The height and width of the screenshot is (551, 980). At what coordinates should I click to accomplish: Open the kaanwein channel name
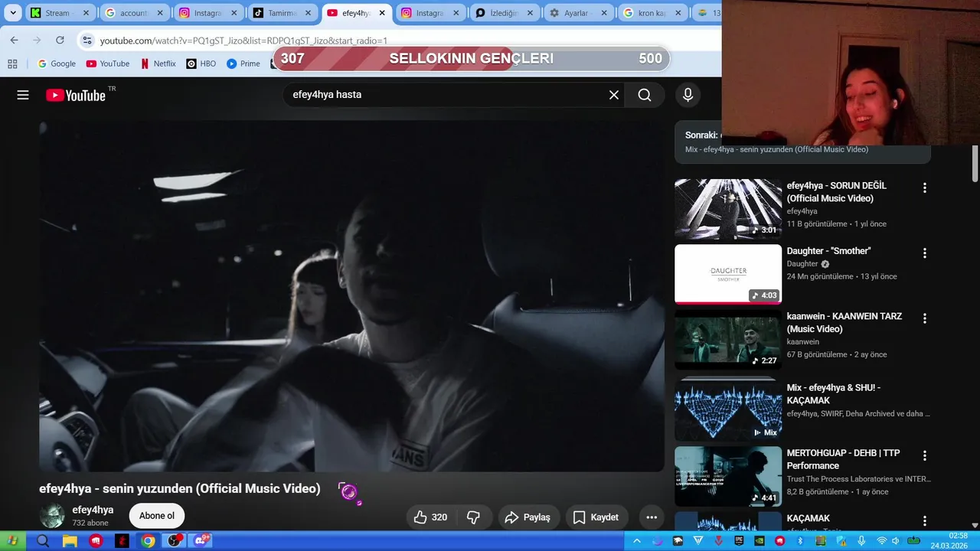(803, 342)
